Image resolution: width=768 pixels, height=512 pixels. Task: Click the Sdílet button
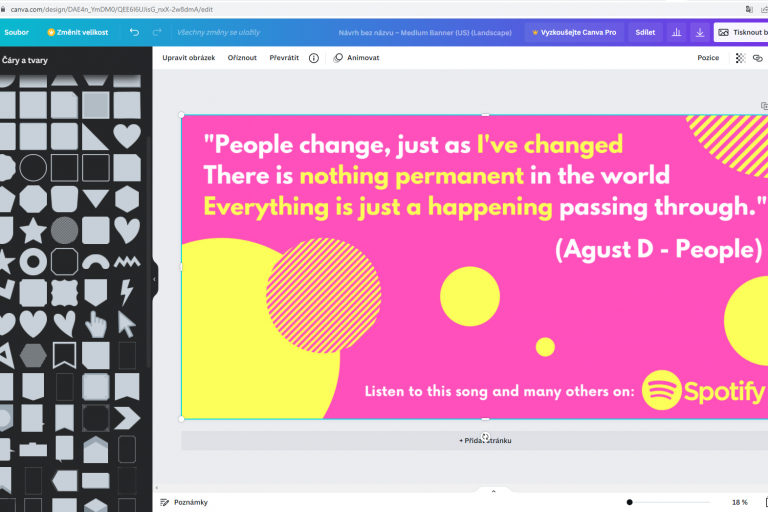point(645,32)
